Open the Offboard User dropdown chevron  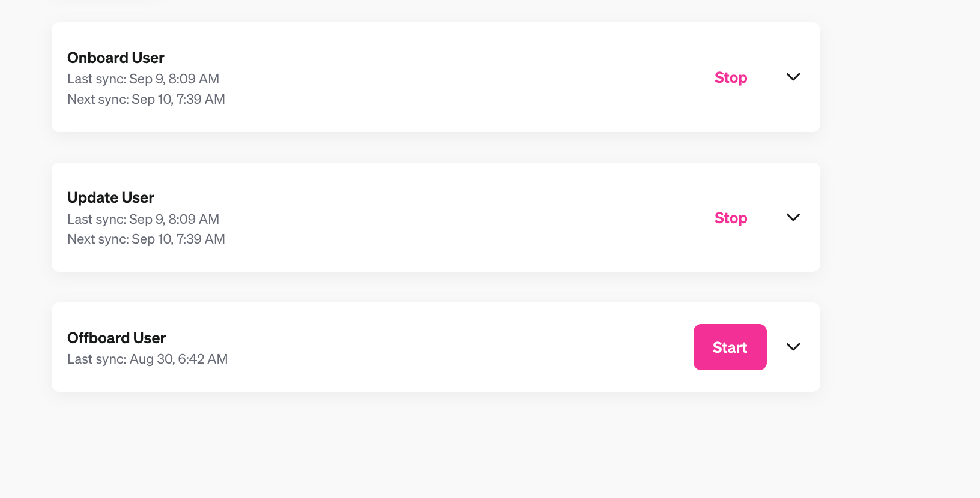(793, 347)
